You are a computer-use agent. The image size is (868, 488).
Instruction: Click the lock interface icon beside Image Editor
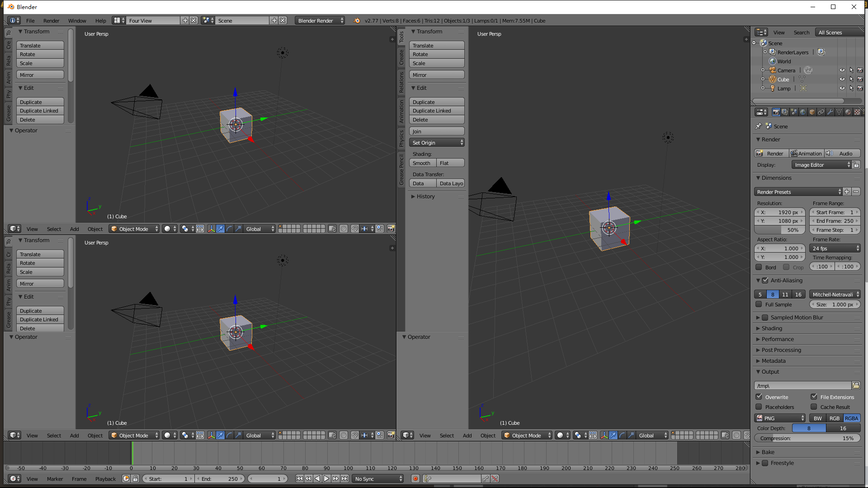[856, 165]
